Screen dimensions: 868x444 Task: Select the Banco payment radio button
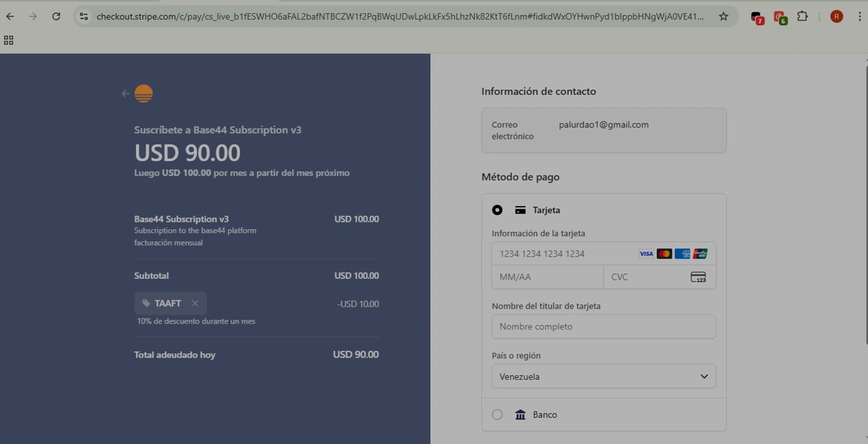pyautogui.click(x=497, y=414)
